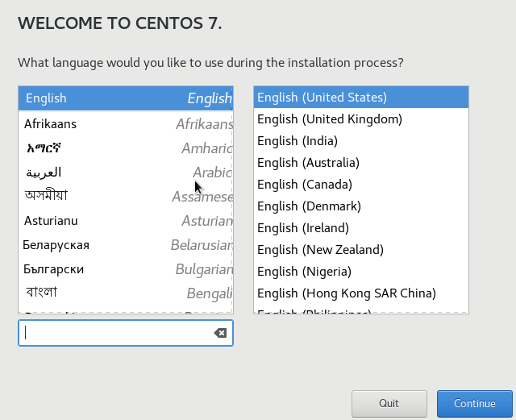Select Bulgarian in the language list

tap(125, 269)
